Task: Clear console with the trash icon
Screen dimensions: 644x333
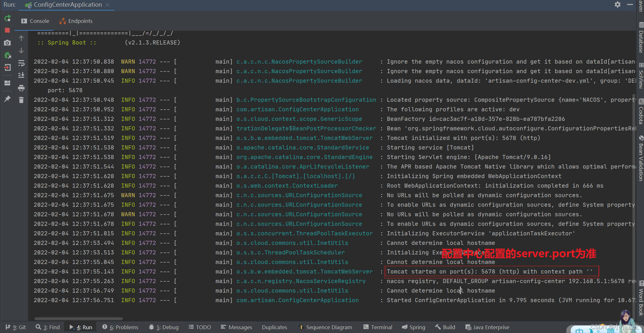Action: tap(21, 100)
